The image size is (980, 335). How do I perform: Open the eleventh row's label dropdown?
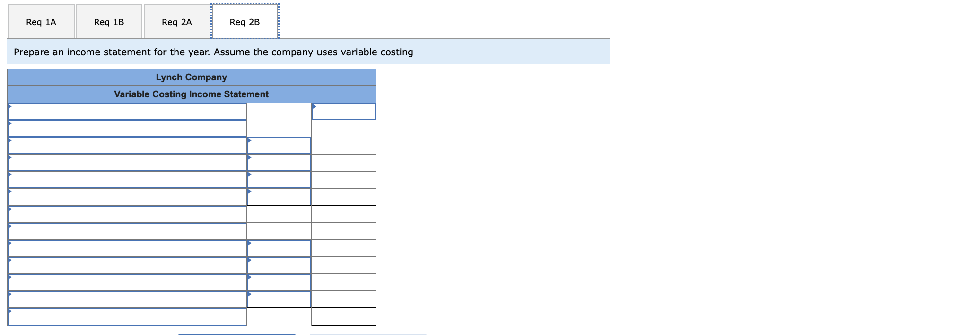[x=127, y=282]
